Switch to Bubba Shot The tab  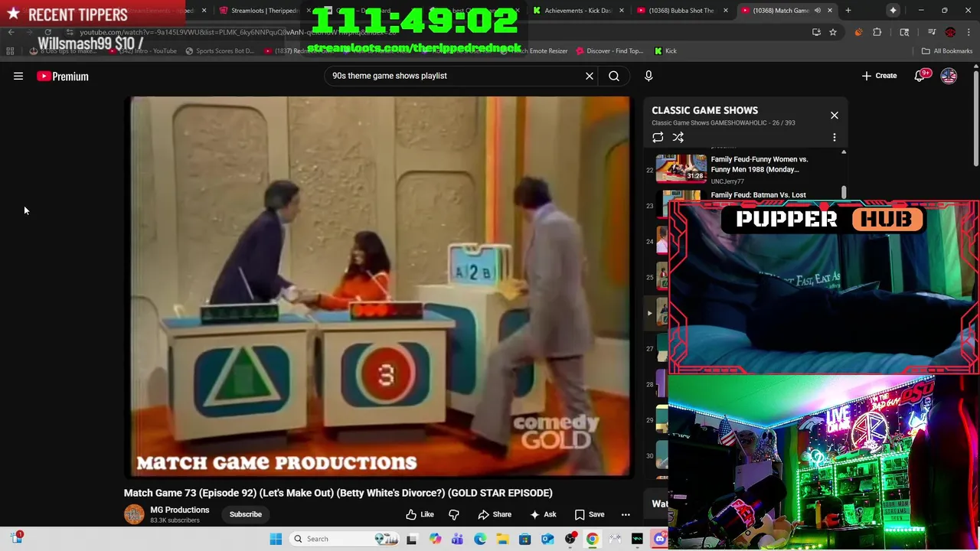click(681, 11)
